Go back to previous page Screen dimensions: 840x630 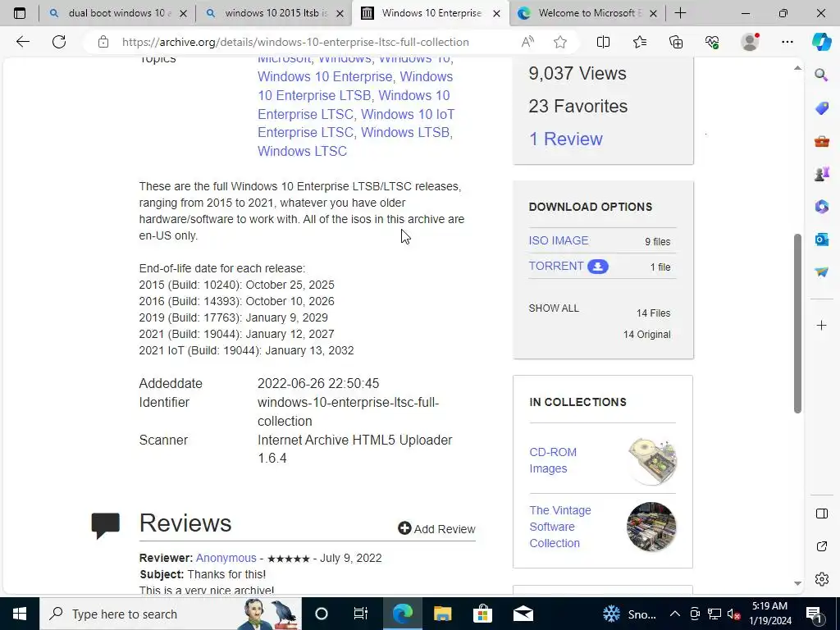coord(22,42)
